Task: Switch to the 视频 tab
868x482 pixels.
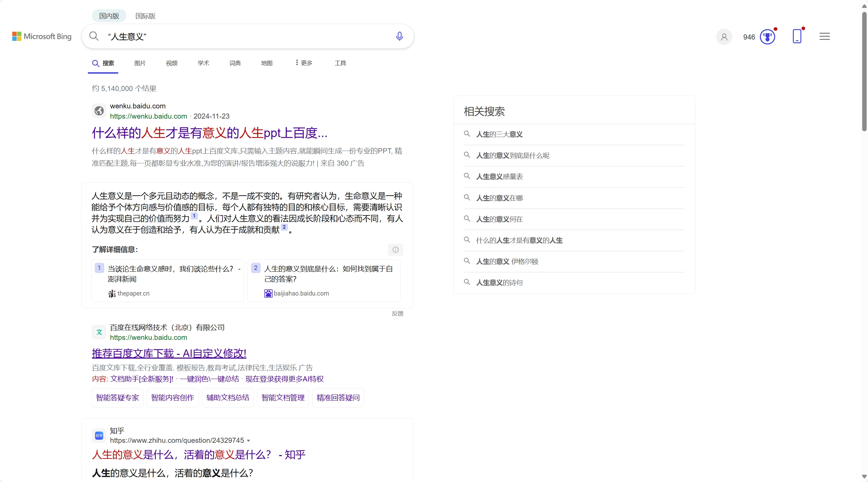Action: point(172,63)
